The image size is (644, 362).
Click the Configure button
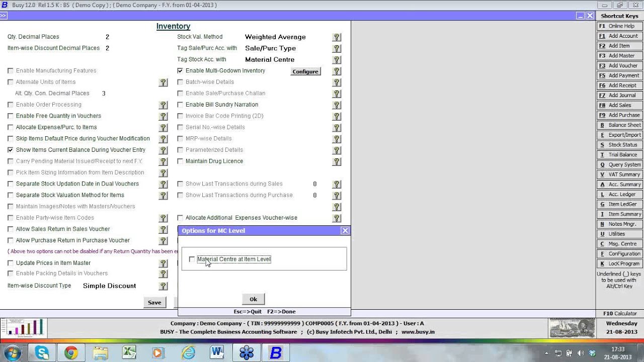[x=305, y=71]
